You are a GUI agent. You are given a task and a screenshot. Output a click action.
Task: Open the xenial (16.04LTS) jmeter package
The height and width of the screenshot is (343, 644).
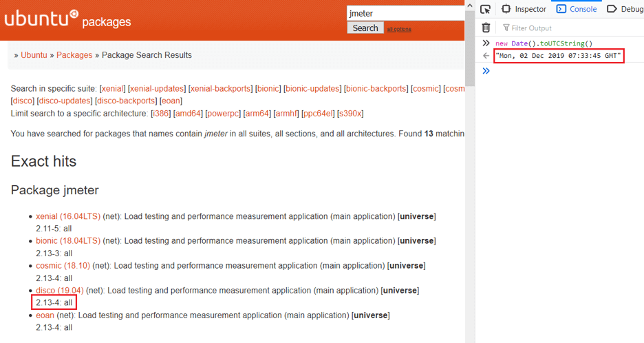pyautogui.click(x=68, y=217)
